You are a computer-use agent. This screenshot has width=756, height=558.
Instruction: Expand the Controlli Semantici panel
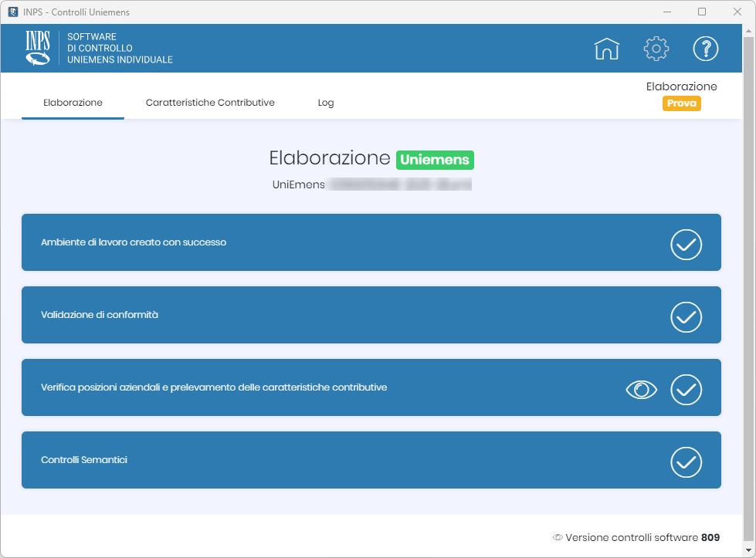pyautogui.click(x=309, y=460)
